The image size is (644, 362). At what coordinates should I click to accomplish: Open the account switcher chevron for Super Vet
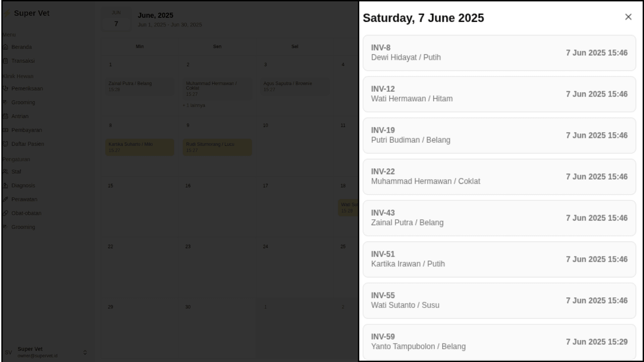click(85, 352)
